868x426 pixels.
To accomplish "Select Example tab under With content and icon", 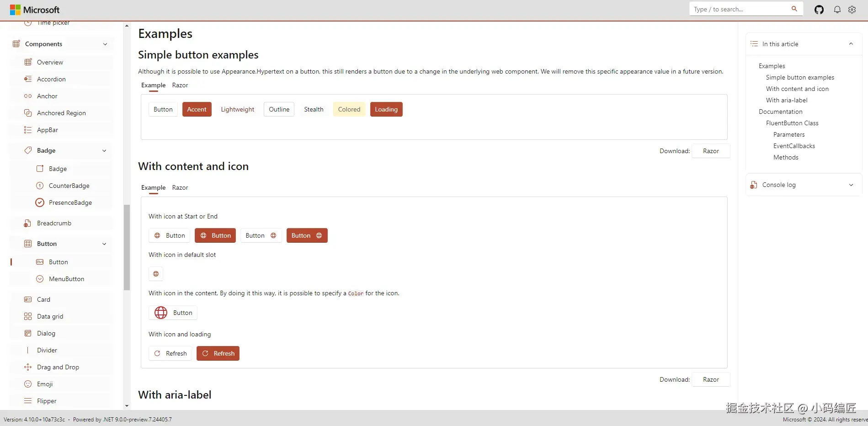I will coord(153,187).
